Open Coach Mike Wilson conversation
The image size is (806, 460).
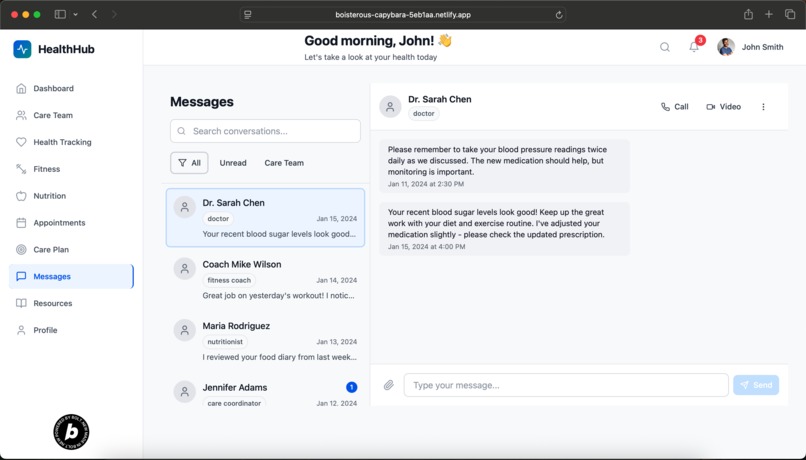265,279
